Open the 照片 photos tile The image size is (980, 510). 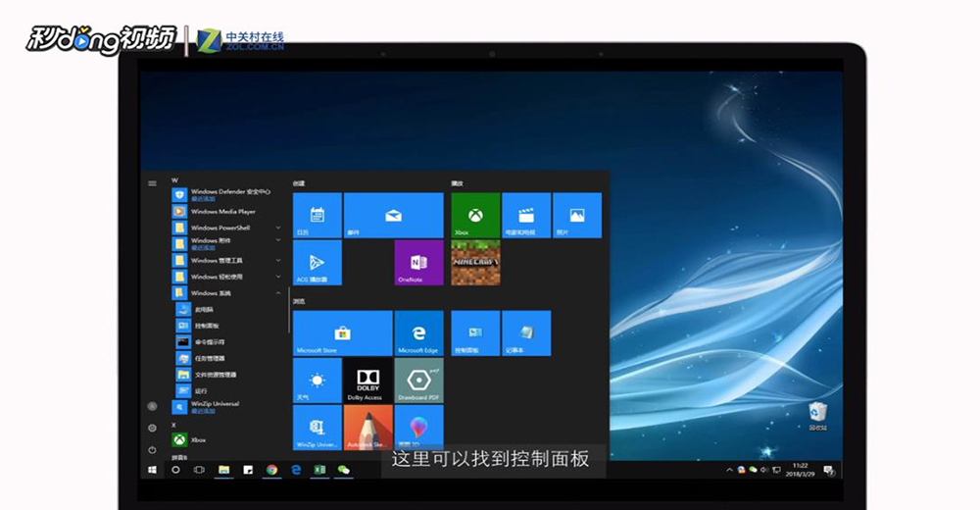(577, 215)
